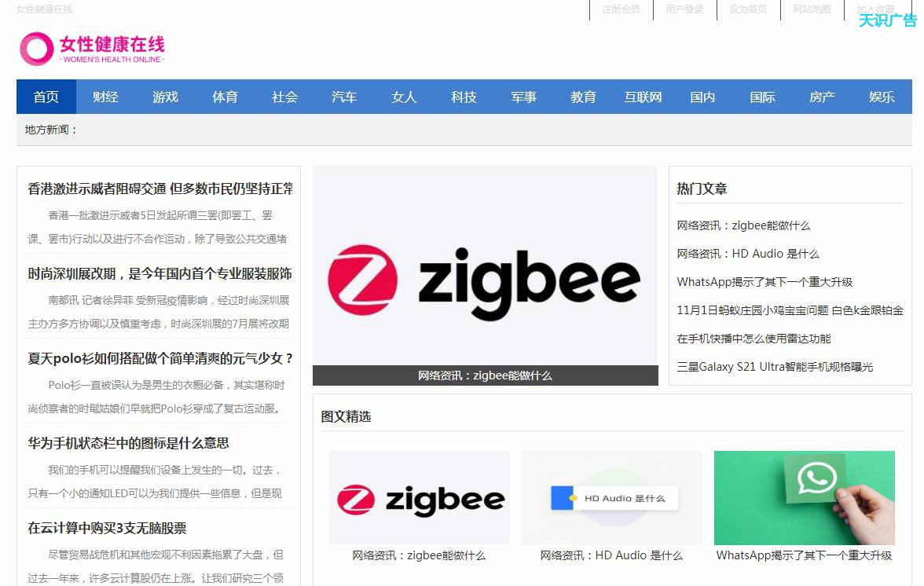Open the 网站地图 top link

click(812, 9)
